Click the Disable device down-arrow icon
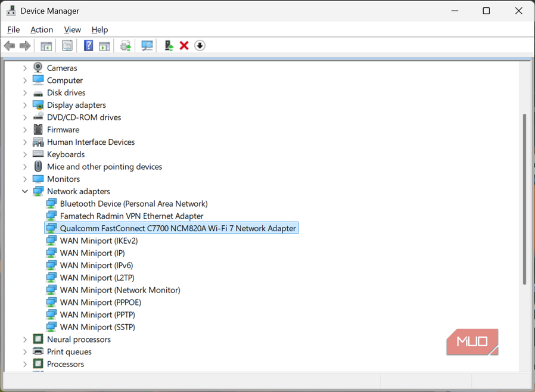The height and width of the screenshot is (392, 535). click(x=200, y=45)
